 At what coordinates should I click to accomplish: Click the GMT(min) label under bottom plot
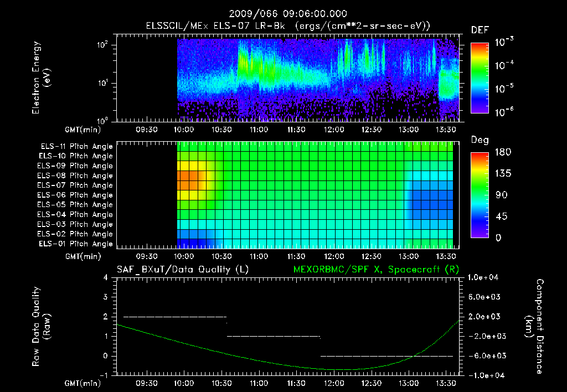83,383
